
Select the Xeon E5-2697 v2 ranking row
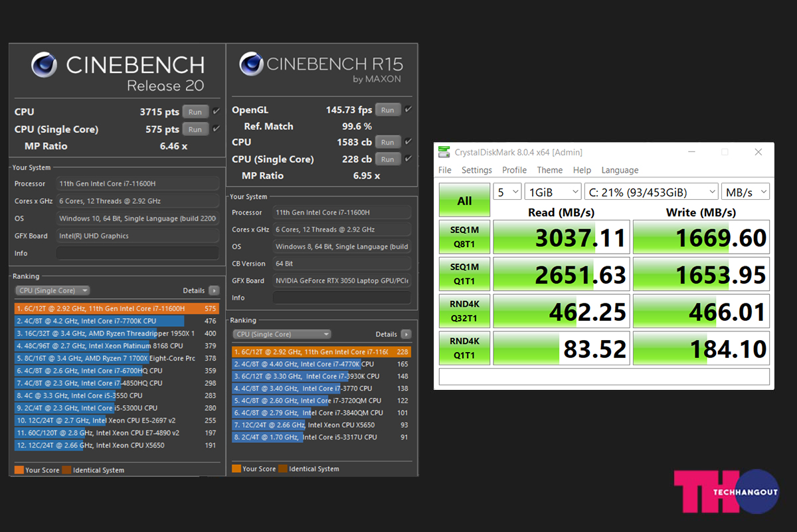(x=116, y=420)
